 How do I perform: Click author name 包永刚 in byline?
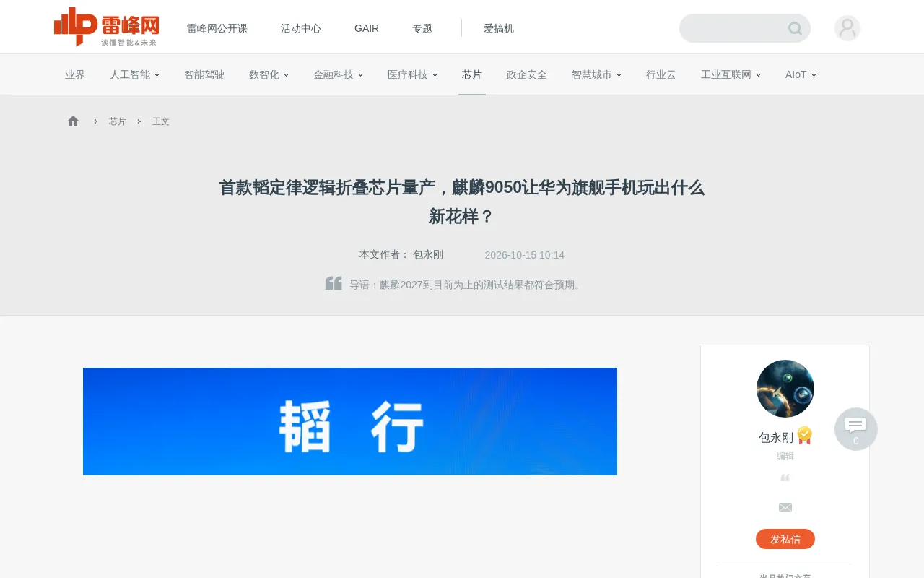click(428, 255)
